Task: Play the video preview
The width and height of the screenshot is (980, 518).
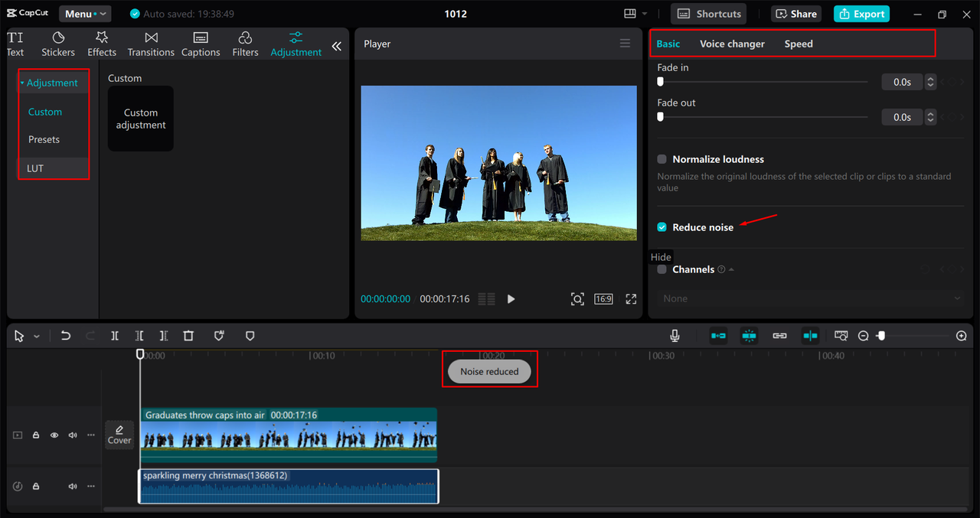Action: (511, 299)
